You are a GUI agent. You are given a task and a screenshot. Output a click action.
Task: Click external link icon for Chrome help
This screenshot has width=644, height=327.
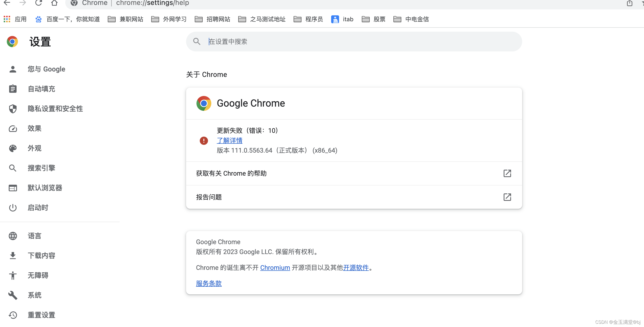pos(507,173)
